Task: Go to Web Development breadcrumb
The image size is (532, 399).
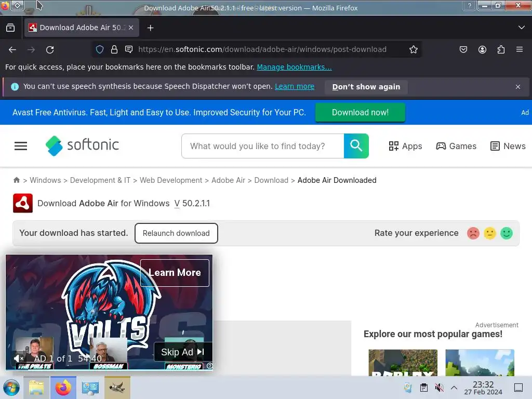Action: click(x=171, y=180)
